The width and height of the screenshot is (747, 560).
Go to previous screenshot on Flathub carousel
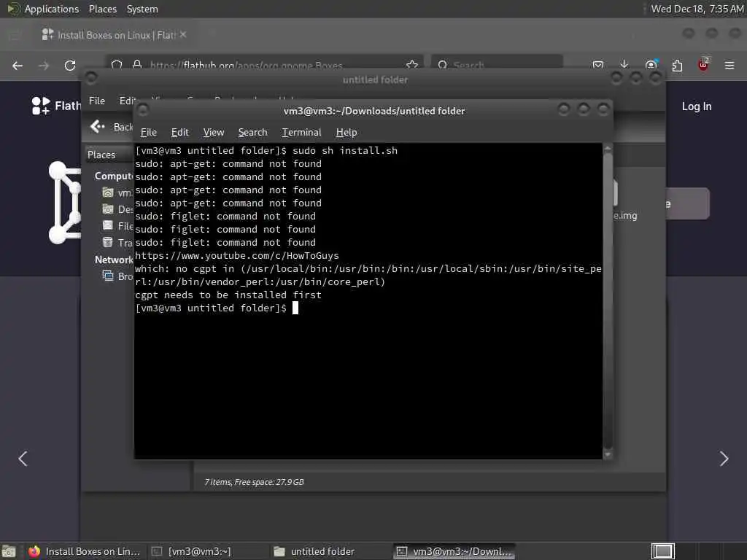pos(23,459)
